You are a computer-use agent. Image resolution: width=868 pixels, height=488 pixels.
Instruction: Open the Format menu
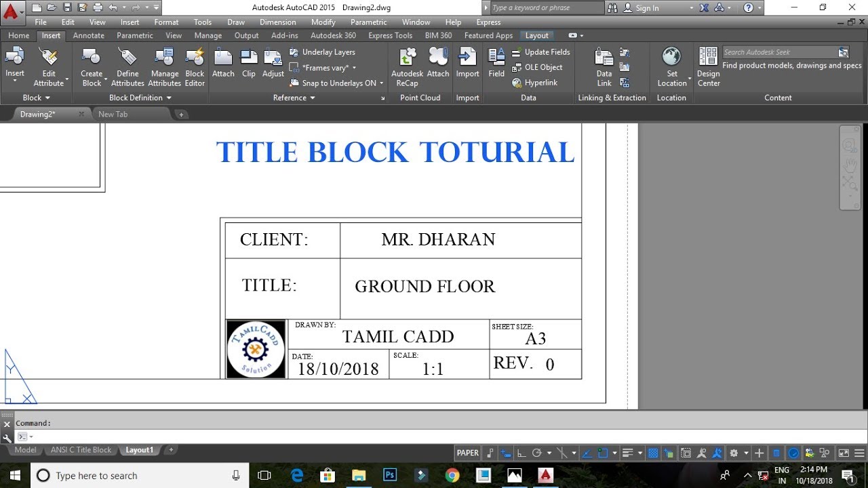tap(166, 22)
